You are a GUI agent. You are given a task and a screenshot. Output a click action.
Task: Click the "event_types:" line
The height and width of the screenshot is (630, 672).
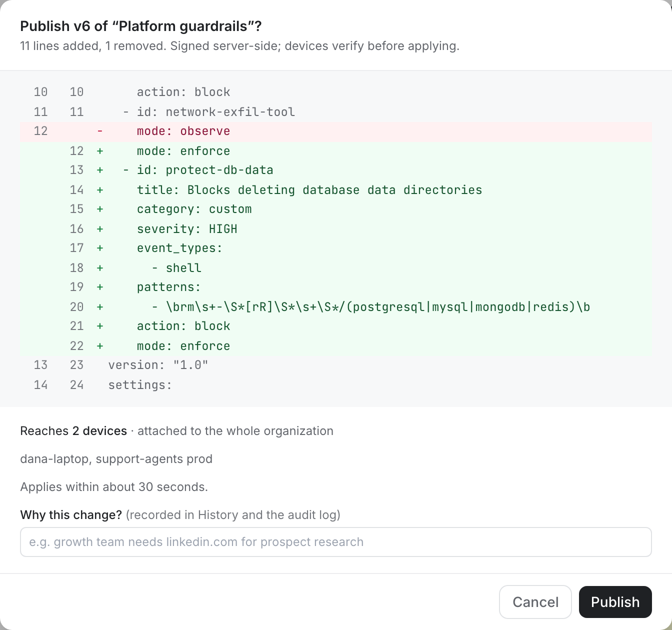(x=336, y=248)
